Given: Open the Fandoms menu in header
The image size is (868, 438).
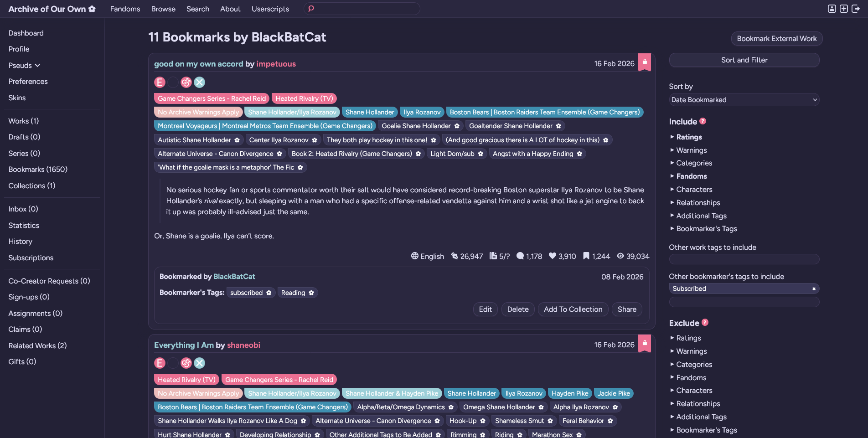Looking at the screenshot, I should (125, 9).
